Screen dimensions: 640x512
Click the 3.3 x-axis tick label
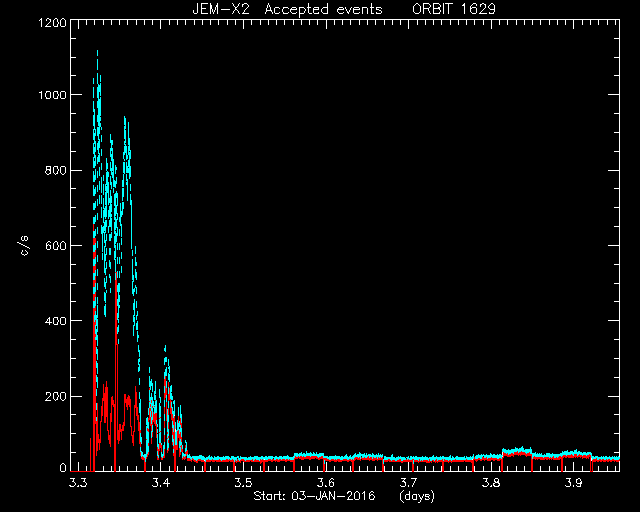pos(78,483)
